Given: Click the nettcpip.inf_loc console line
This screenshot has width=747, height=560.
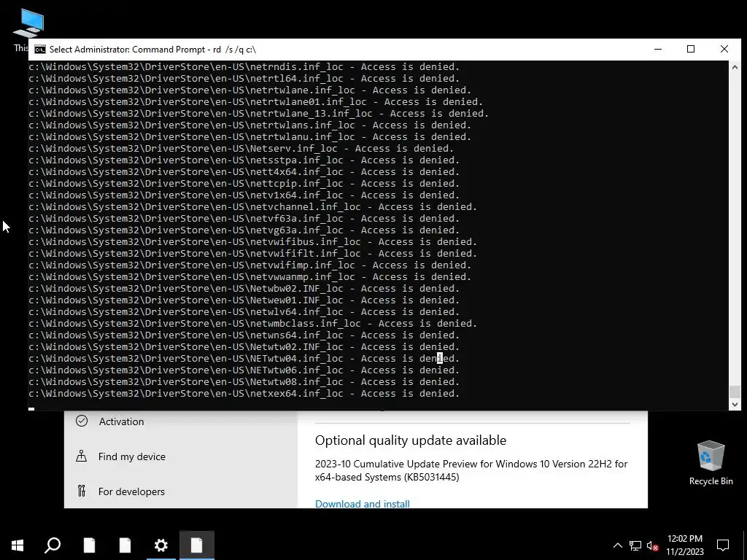Looking at the screenshot, I should pos(244,183).
